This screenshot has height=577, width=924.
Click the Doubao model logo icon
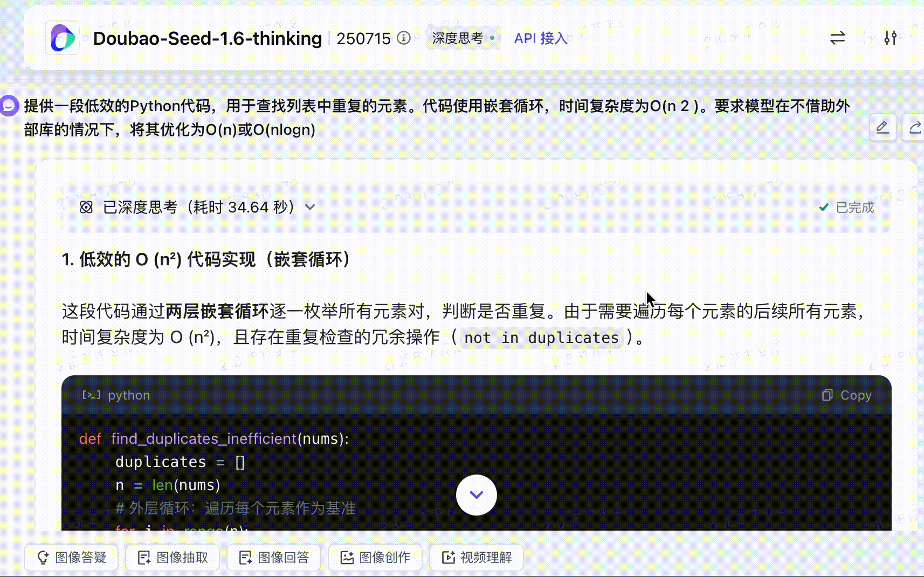pyautogui.click(x=63, y=38)
